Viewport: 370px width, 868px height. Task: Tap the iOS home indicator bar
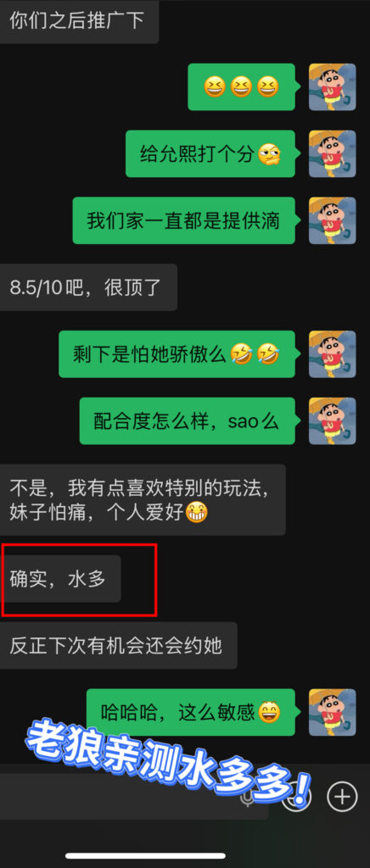click(x=146, y=856)
